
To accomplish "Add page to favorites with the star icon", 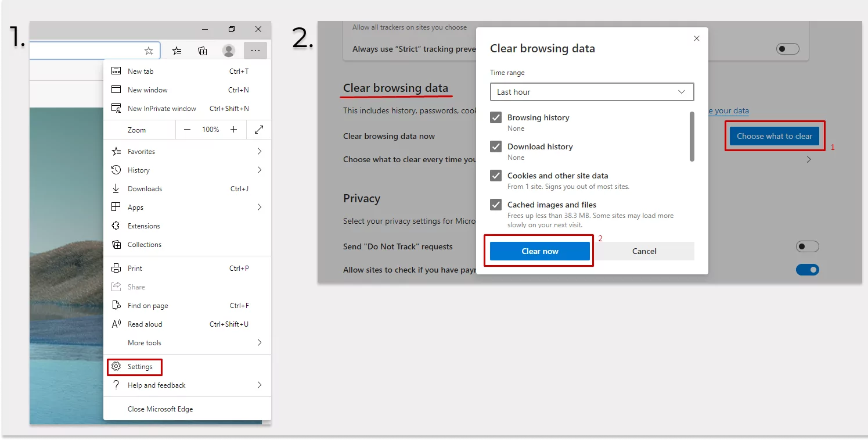I will click(149, 51).
